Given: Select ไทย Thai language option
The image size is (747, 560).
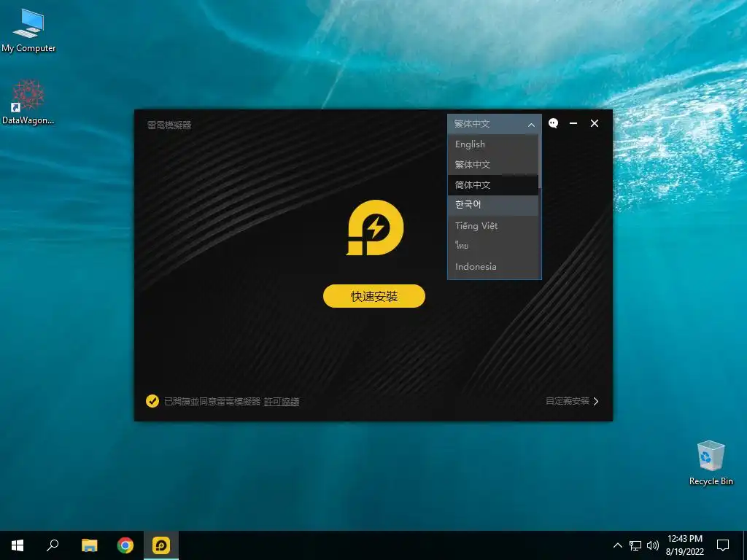Looking at the screenshot, I should pyautogui.click(x=493, y=246).
